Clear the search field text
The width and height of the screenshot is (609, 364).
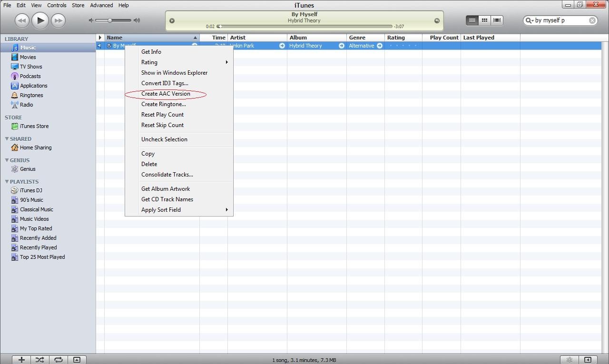pyautogui.click(x=592, y=20)
